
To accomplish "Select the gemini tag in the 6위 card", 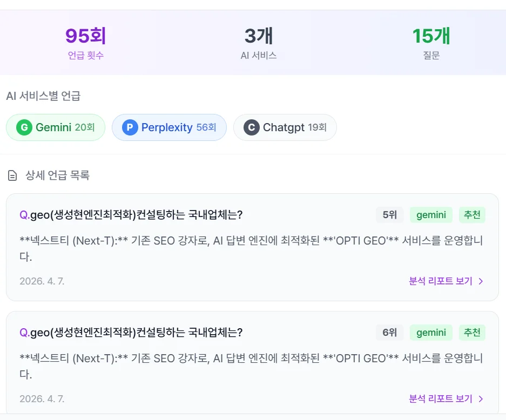I will click(431, 333).
